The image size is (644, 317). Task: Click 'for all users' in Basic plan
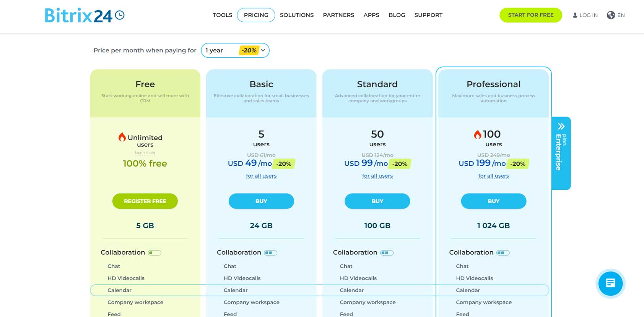(x=261, y=176)
